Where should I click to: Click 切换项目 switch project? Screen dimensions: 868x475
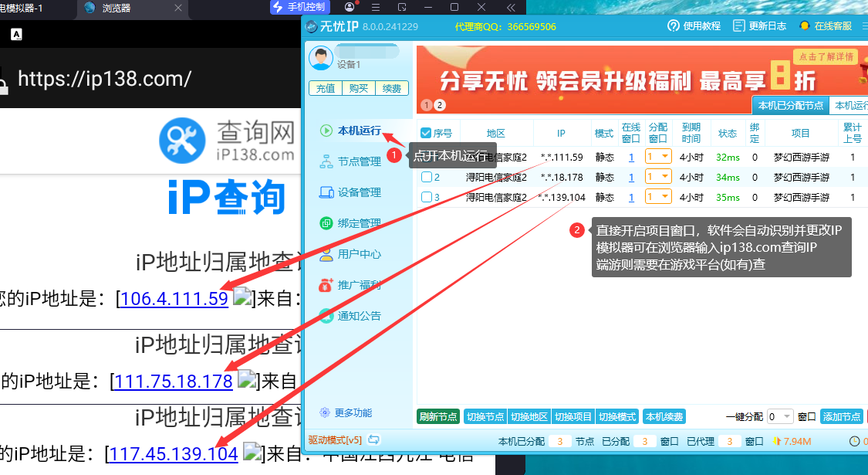573,417
